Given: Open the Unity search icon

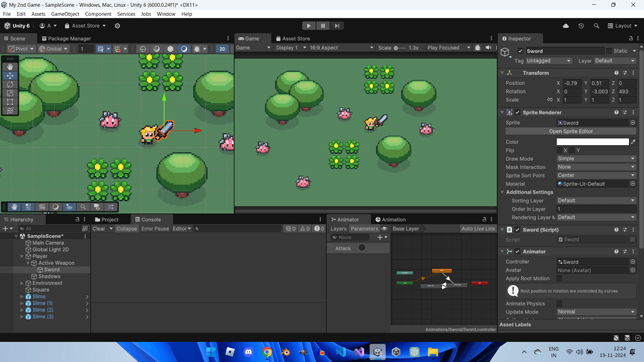Looking at the screenshot, I should coord(596,25).
